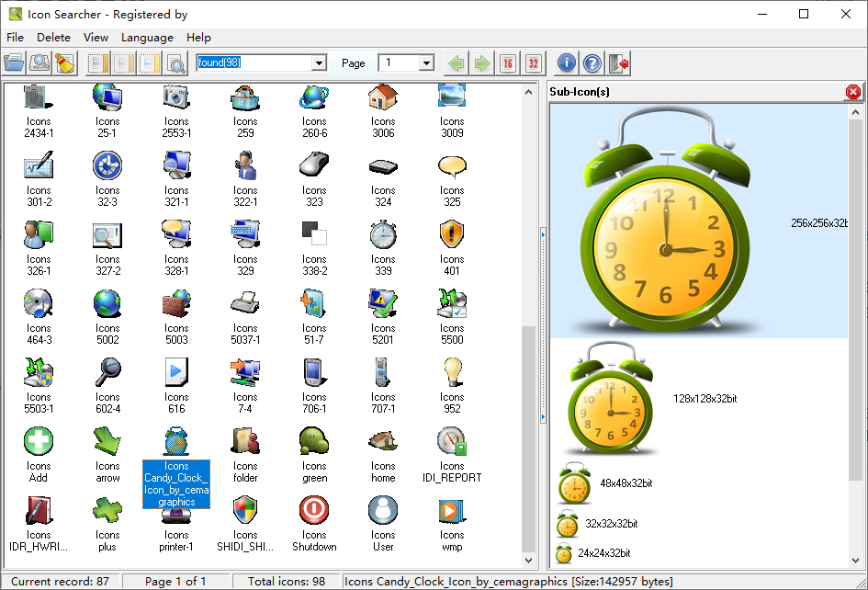The image size is (868, 590).
Task: Click the broom clean-up toolbar icon
Action: coord(64,62)
